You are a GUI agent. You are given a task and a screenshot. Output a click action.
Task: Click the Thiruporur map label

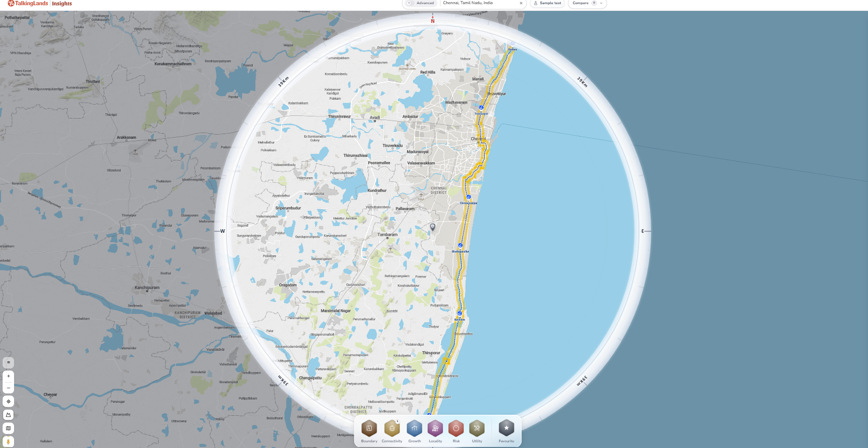pos(431,353)
